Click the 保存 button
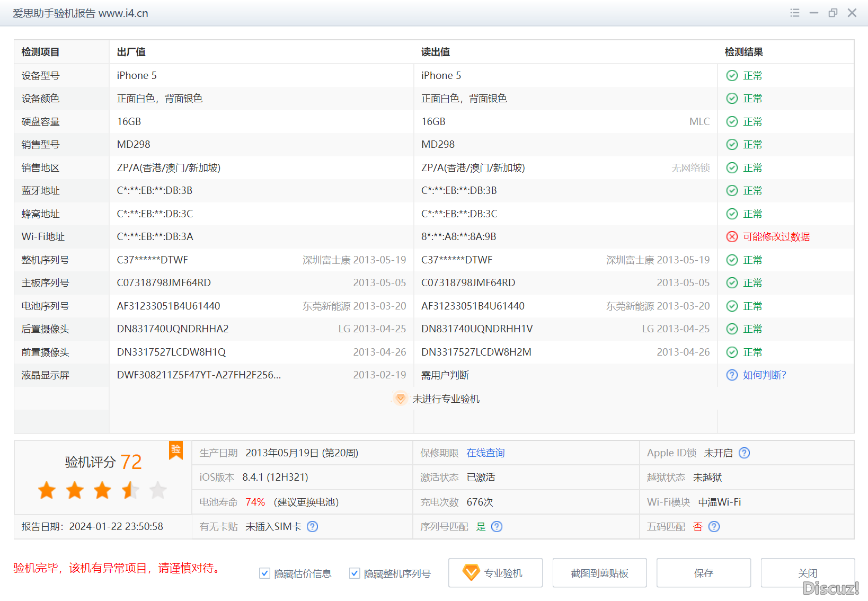The image size is (868, 601). click(704, 573)
